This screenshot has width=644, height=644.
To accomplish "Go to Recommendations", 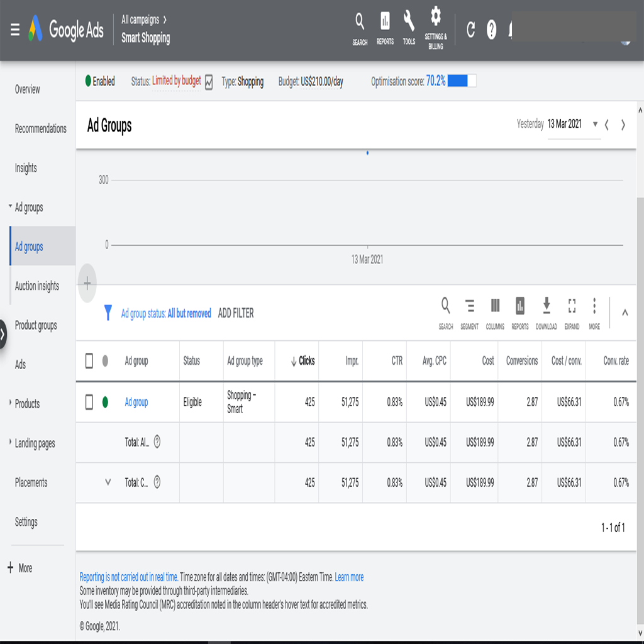I will (x=41, y=128).
